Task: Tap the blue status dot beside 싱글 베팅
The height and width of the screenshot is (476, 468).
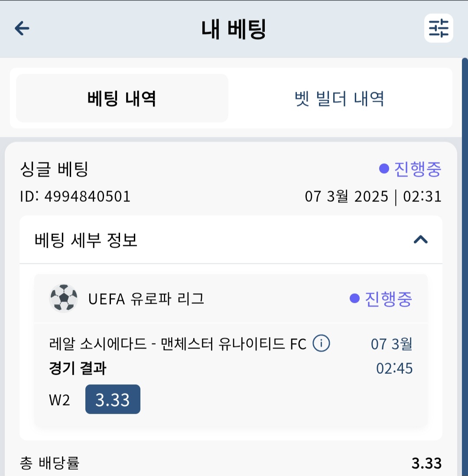Action: coord(384,169)
